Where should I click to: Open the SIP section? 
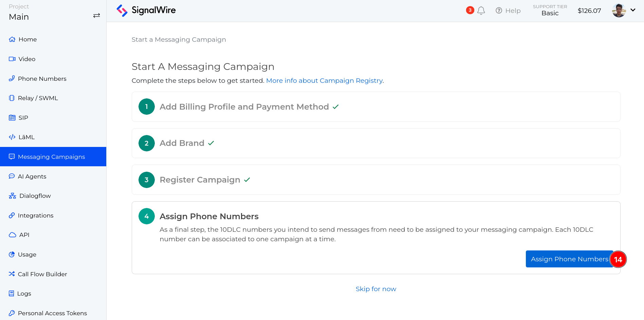[x=23, y=117]
